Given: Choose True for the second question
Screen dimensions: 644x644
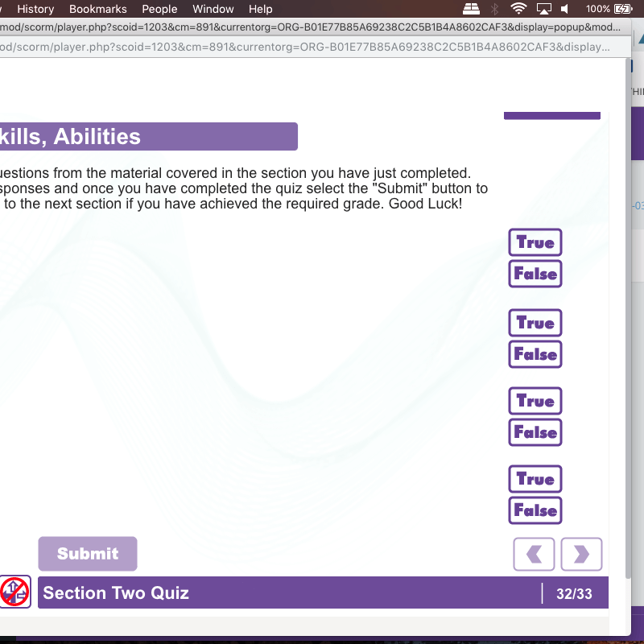Looking at the screenshot, I should tap(535, 323).
